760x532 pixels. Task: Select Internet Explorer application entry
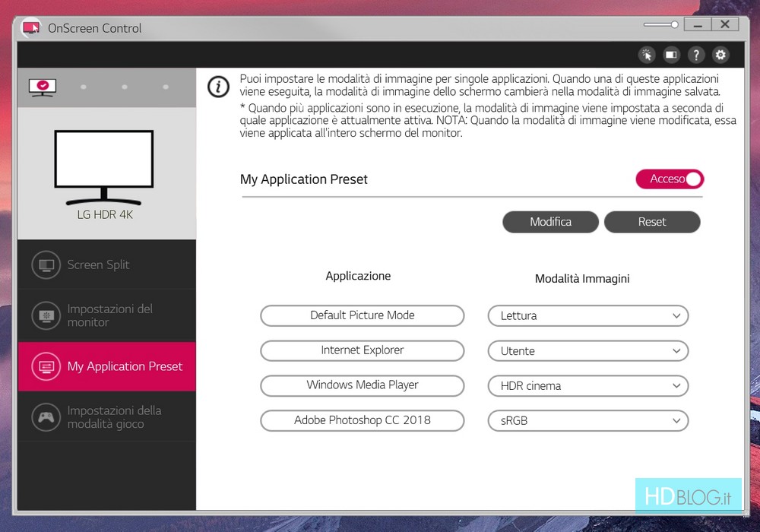pyautogui.click(x=362, y=350)
